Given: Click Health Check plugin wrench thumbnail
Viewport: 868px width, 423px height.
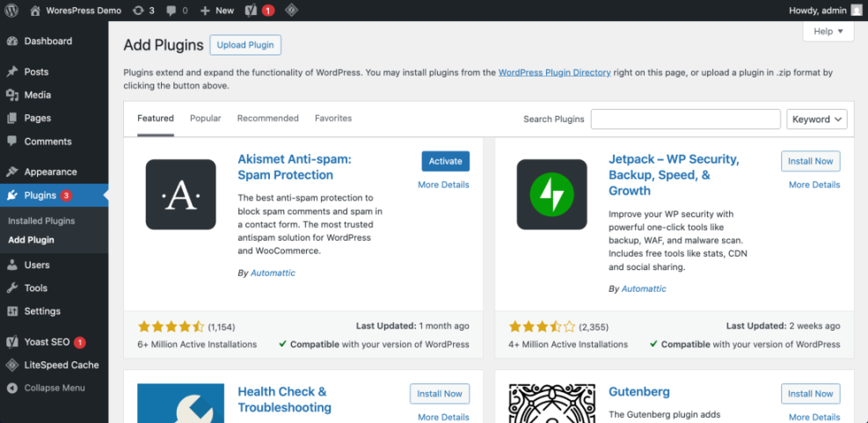Looking at the screenshot, I should [x=180, y=403].
